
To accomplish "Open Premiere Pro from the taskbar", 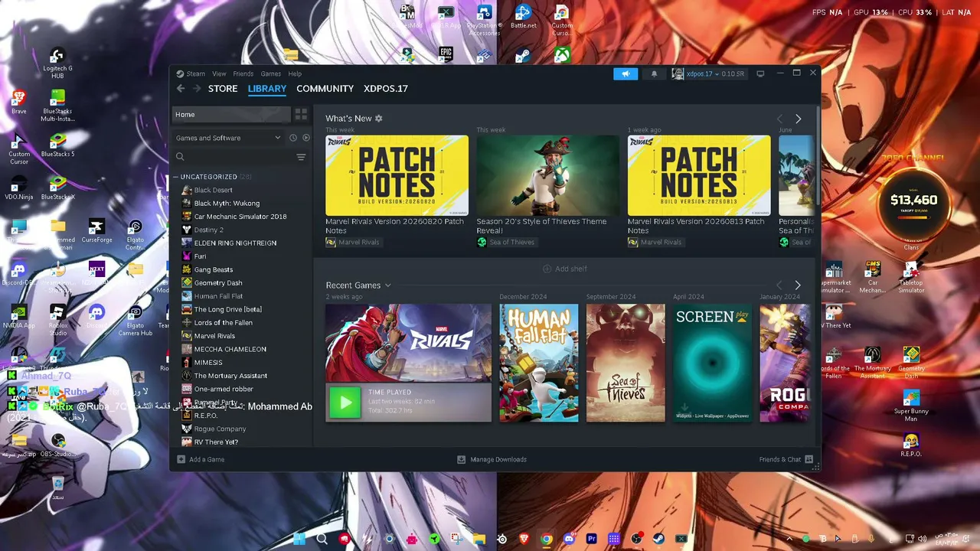I will click(591, 539).
